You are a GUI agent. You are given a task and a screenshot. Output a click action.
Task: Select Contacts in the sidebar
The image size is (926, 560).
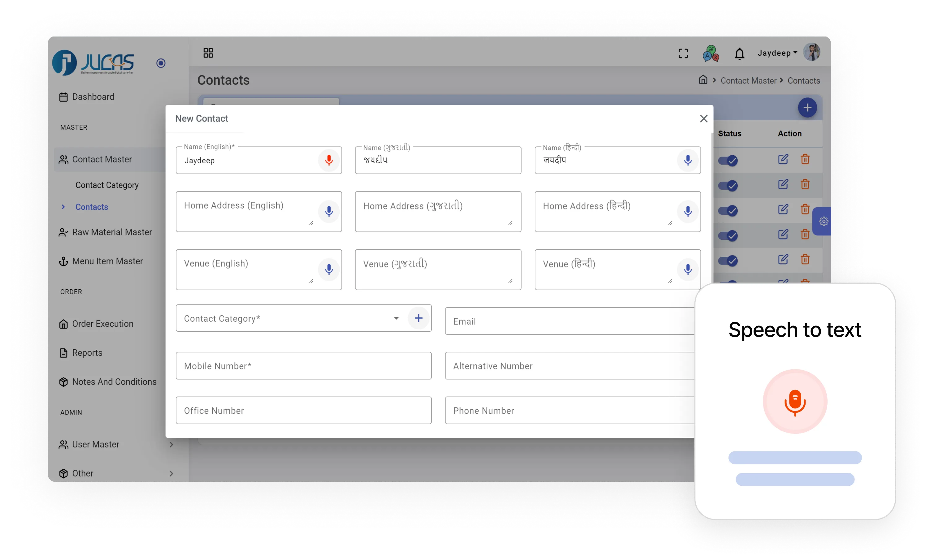(x=91, y=207)
